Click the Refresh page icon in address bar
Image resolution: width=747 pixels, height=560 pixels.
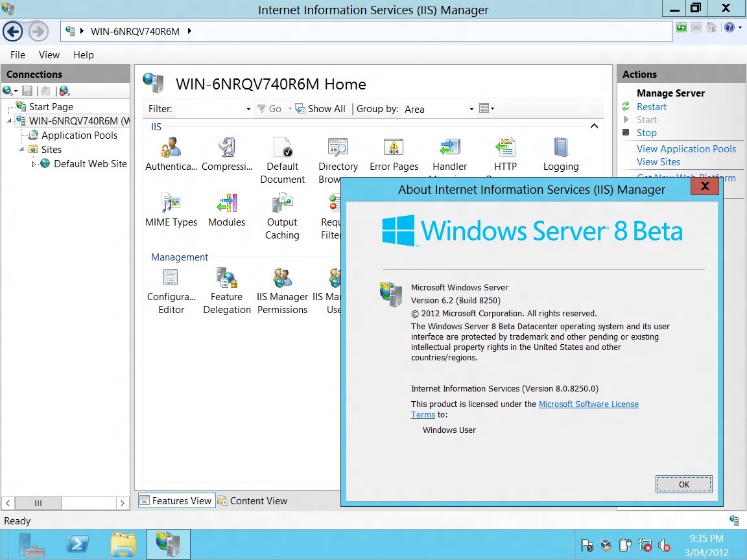point(682,28)
